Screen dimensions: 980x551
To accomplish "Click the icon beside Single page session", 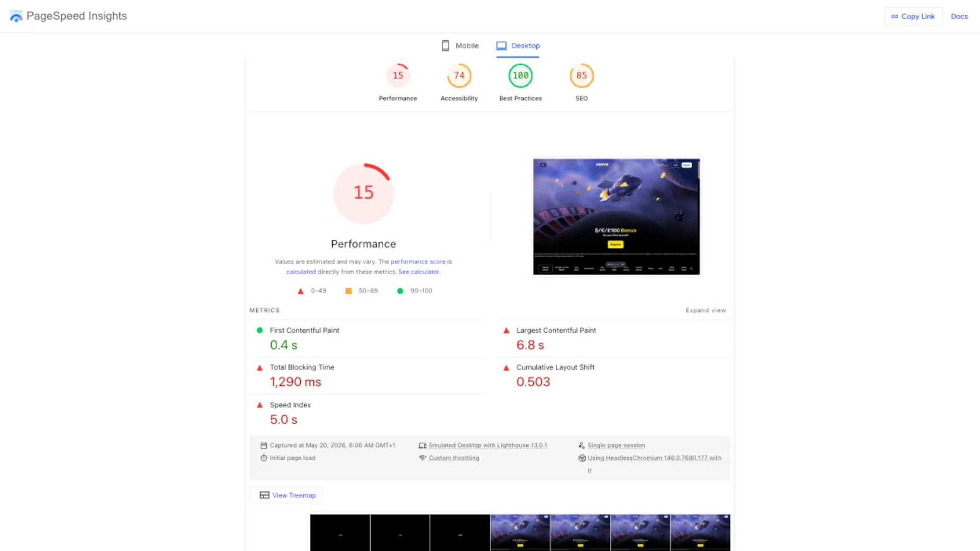I will [582, 445].
